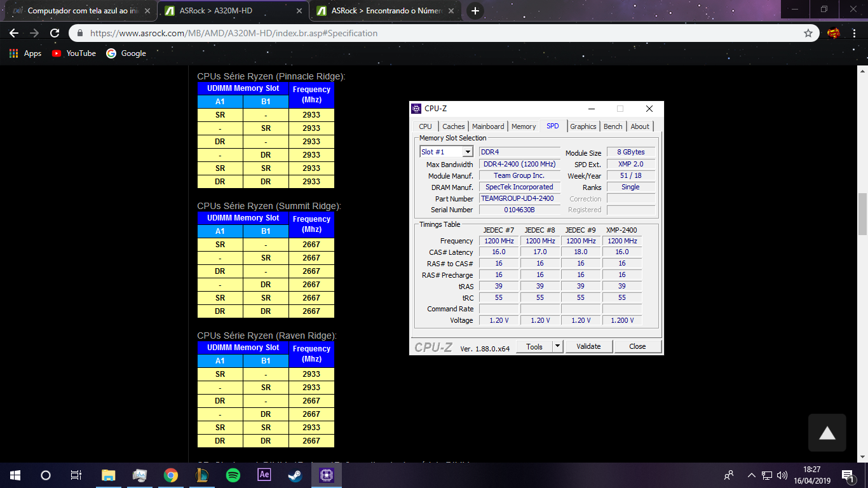Click the address bar URL
Viewport: 868px width, 488px height.
pos(234,33)
